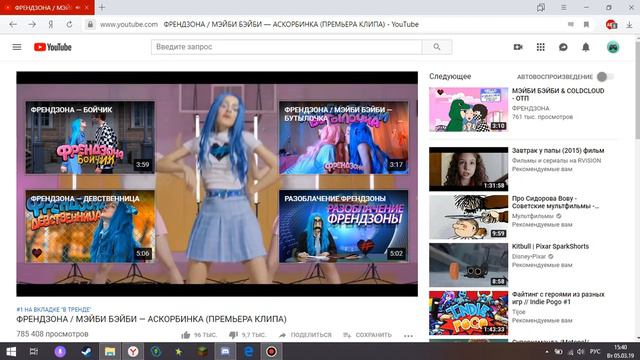Open Disney•Pixar channel name
This screenshot has height=360, width=640.
(529, 257)
